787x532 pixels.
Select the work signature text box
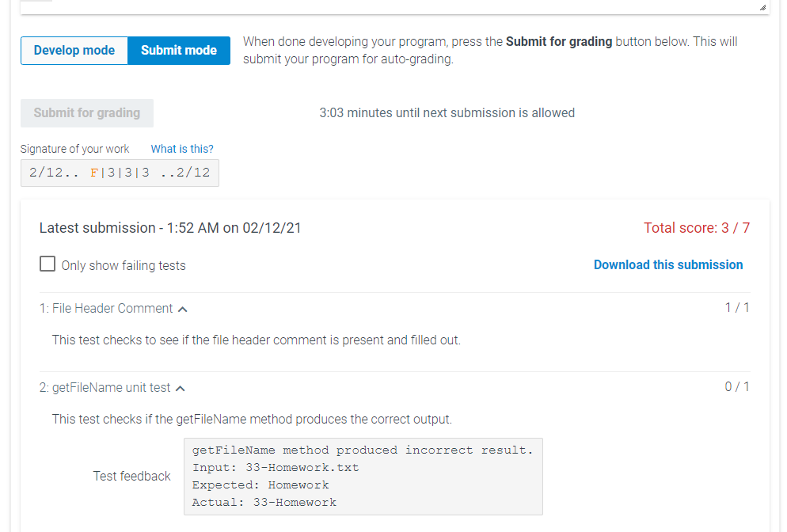pos(120,172)
